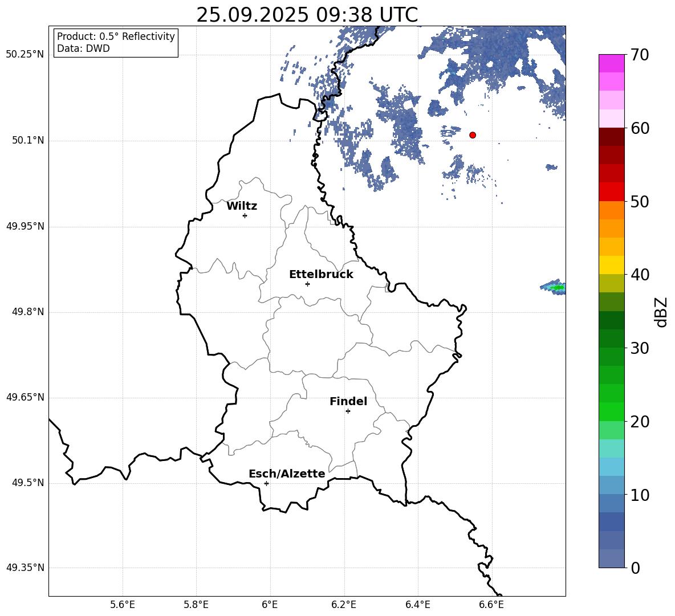This screenshot has width=675, height=616.
Task: Click the Data: DWD text
Action: (x=83, y=48)
